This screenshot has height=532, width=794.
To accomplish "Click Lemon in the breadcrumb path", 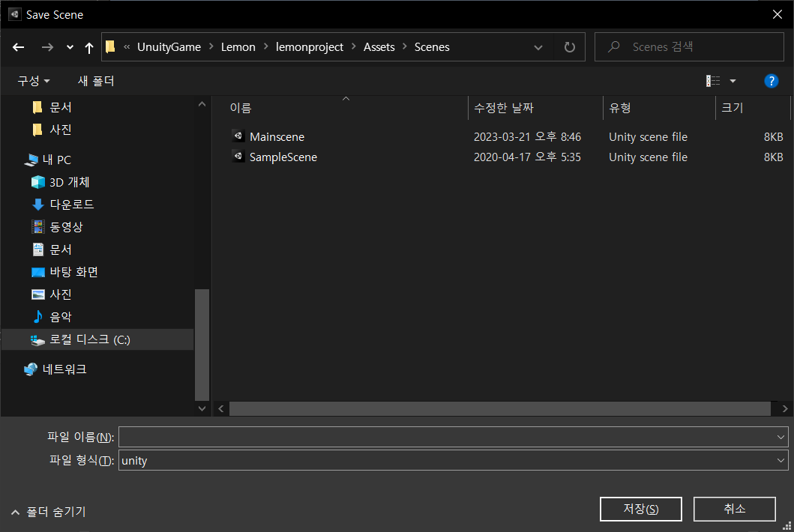I will point(238,47).
